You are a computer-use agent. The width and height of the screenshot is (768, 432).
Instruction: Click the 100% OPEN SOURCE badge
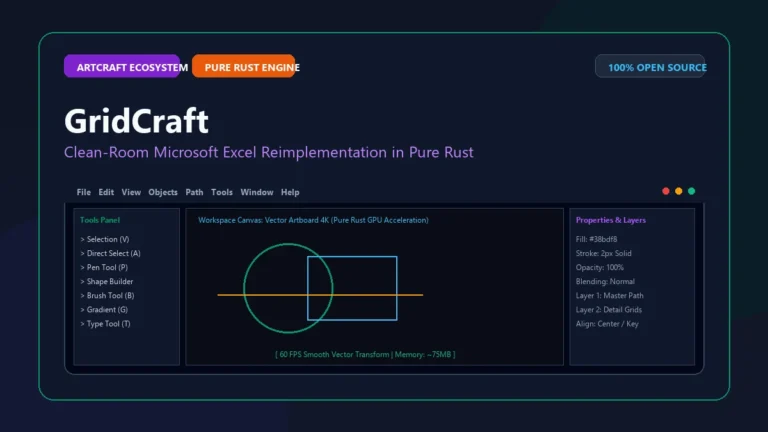point(650,66)
